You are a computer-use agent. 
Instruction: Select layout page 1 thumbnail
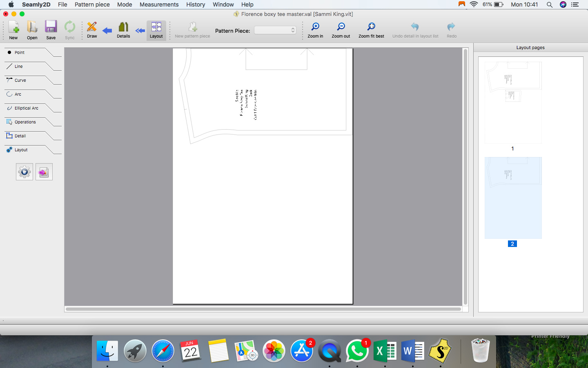tap(513, 103)
